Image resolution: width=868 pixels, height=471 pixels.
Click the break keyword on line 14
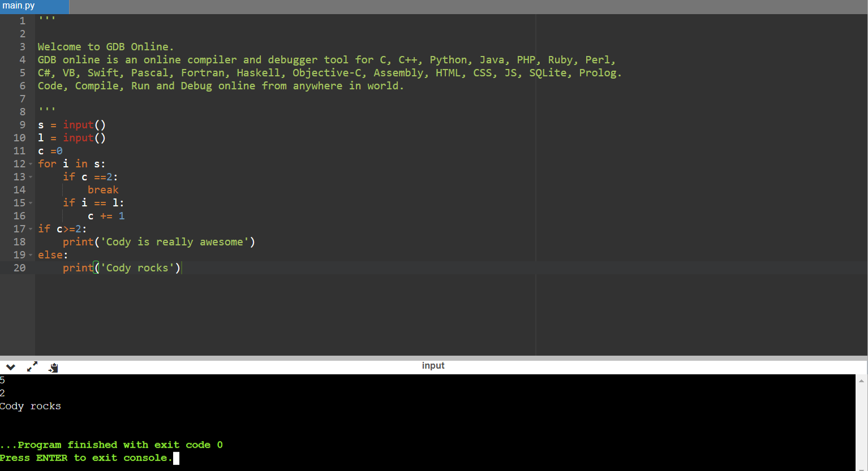click(103, 190)
